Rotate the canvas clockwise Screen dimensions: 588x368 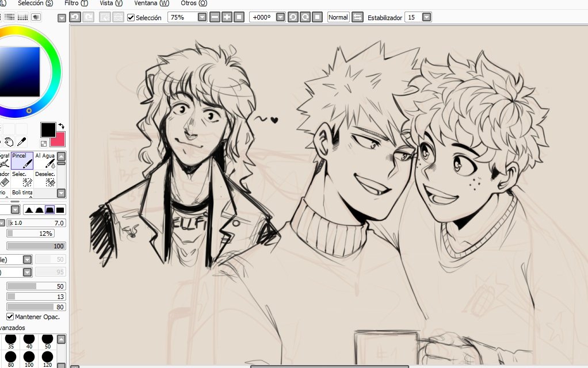[306, 17]
